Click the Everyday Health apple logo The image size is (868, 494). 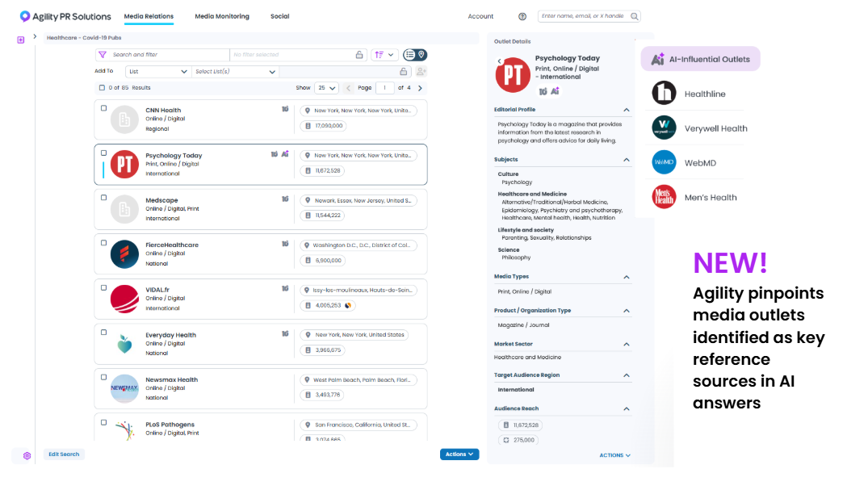click(x=124, y=344)
